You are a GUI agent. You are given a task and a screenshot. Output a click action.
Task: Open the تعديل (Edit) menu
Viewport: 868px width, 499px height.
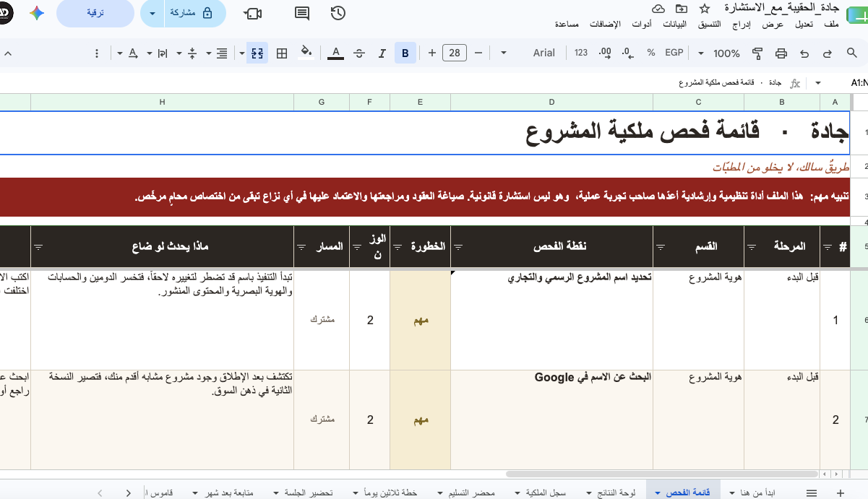pyautogui.click(x=804, y=25)
